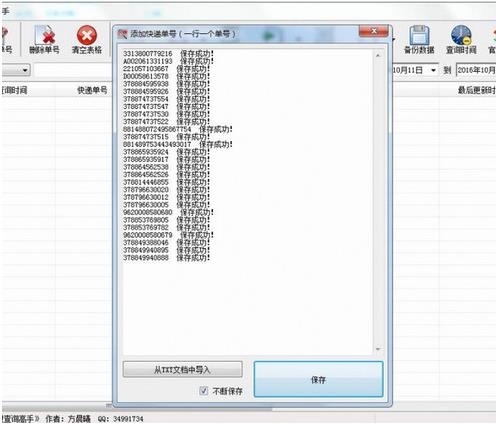Image resolution: width=496 pixels, height=427 pixels.
Task: Click the dialog title bar app icon
Action: (x=122, y=34)
